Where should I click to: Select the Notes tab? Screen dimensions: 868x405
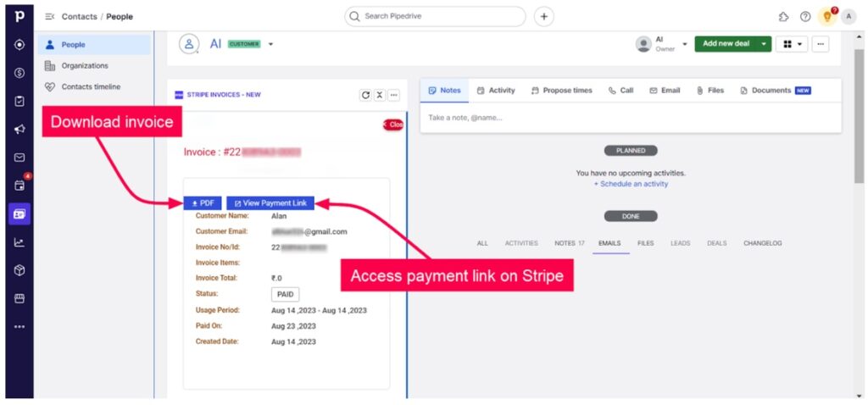pyautogui.click(x=444, y=90)
